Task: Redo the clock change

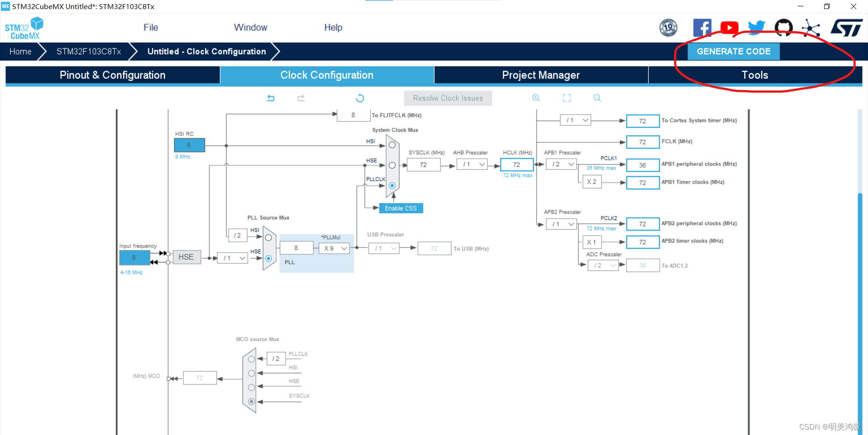Action: pyautogui.click(x=301, y=98)
